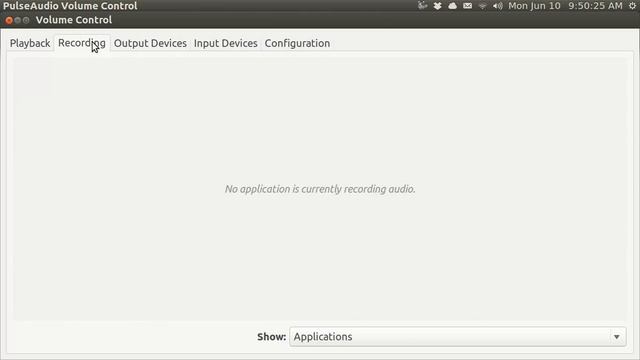Viewport: 640px width, 360px height.
Task: Go to the Input Devices tab
Action: pos(226,43)
